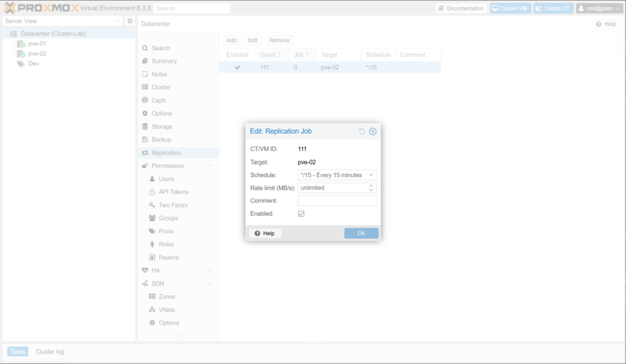Click the API Tokens key icon

coord(152,192)
